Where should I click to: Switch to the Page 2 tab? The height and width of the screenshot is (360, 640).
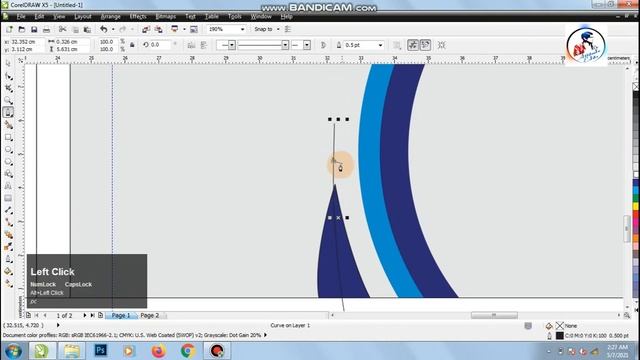coord(149,316)
